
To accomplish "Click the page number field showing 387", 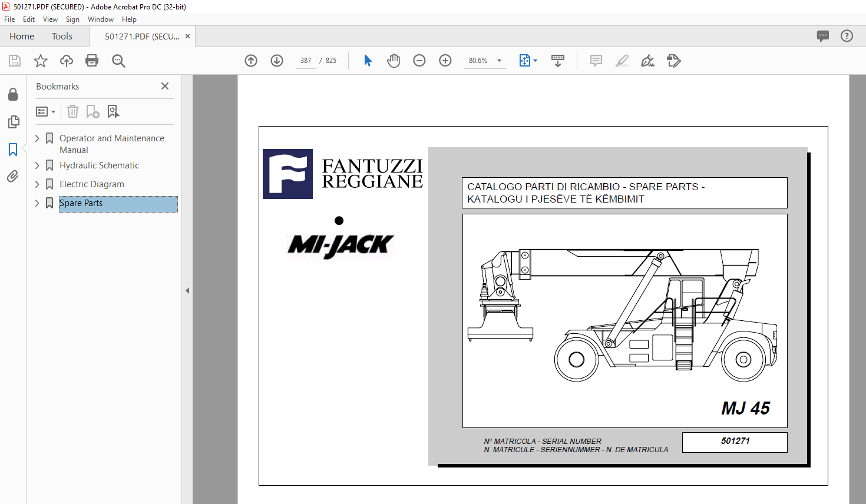I will click(x=306, y=61).
